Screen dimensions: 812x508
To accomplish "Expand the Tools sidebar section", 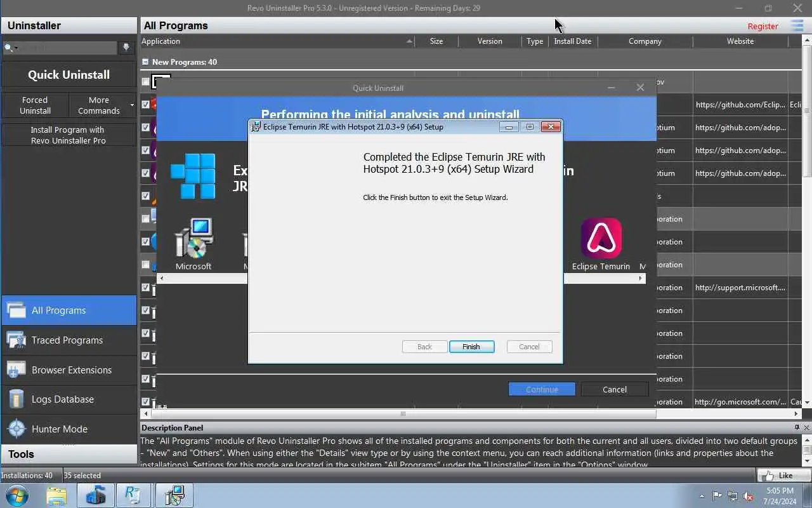I will (69, 454).
